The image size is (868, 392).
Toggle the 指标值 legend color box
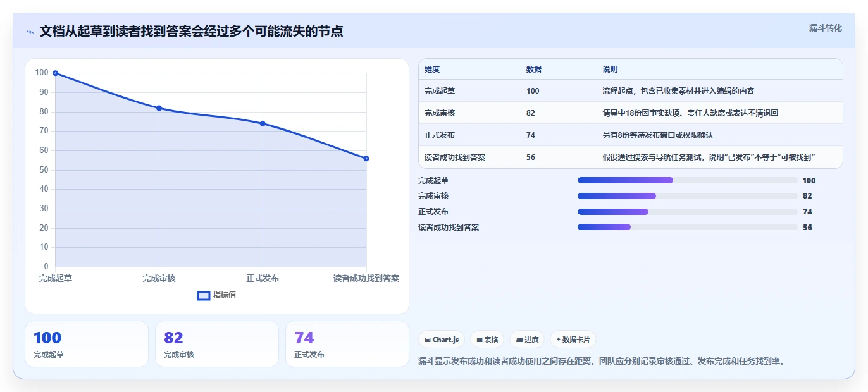point(204,295)
